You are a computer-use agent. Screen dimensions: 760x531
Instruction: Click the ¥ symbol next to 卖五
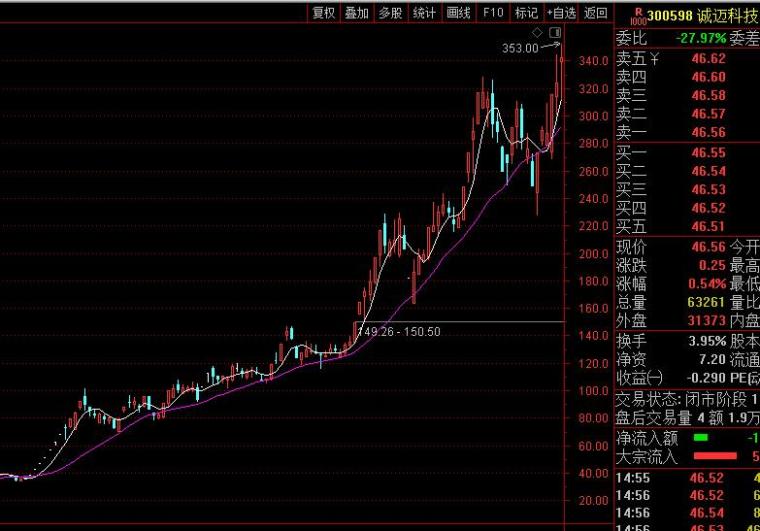[654, 59]
